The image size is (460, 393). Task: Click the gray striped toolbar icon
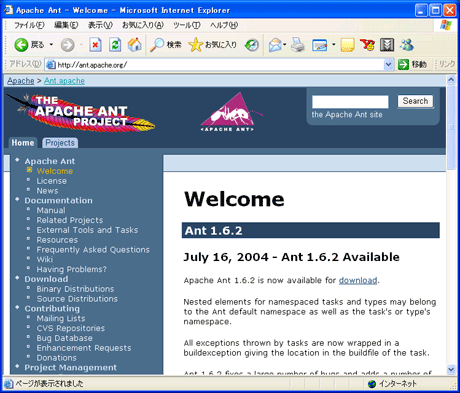pos(387,45)
